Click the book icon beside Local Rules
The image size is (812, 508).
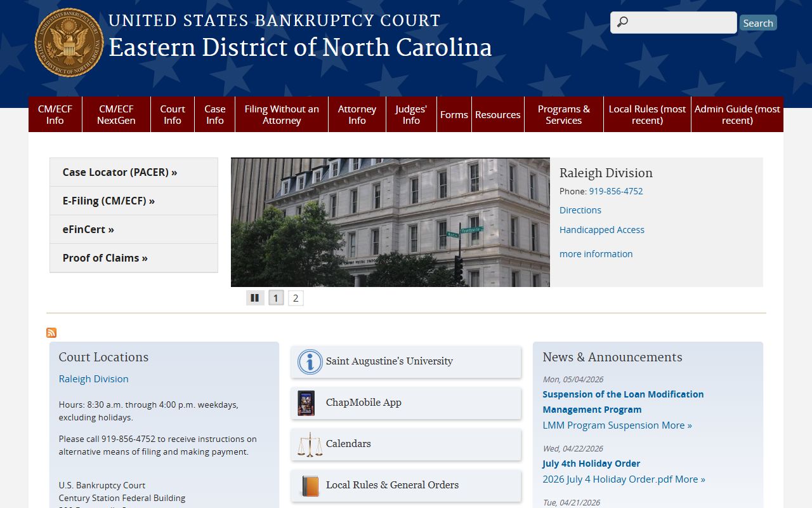click(310, 486)
